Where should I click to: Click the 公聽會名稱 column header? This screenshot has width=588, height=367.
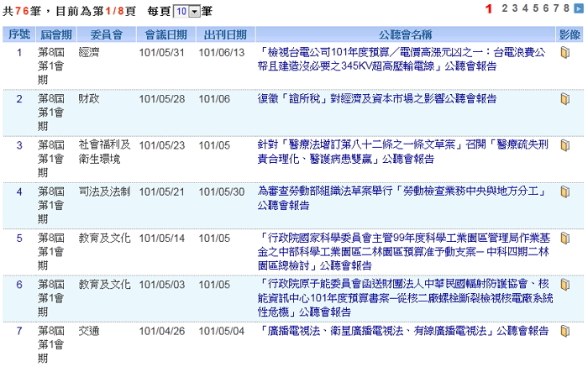tap(404, 34)
